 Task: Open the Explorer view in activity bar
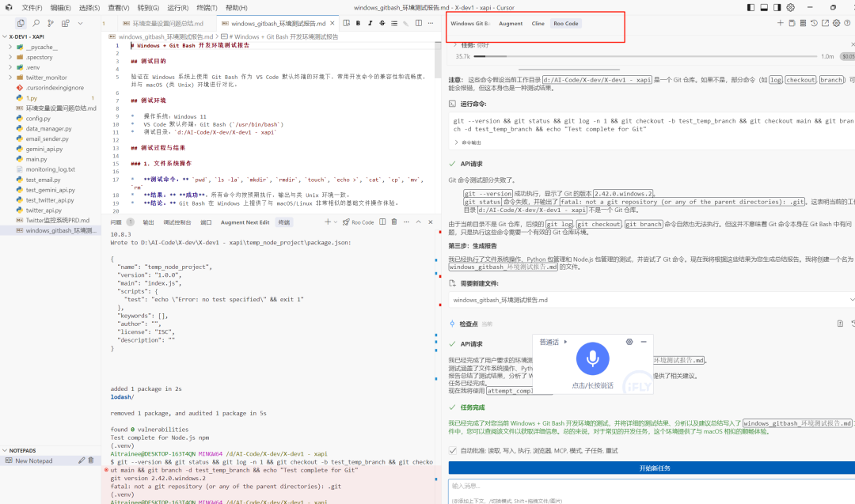click(x=21, y=24)
